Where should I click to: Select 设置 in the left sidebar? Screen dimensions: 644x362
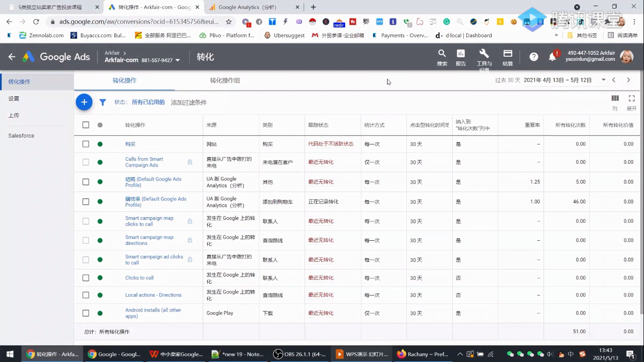(x=14, y=98)
